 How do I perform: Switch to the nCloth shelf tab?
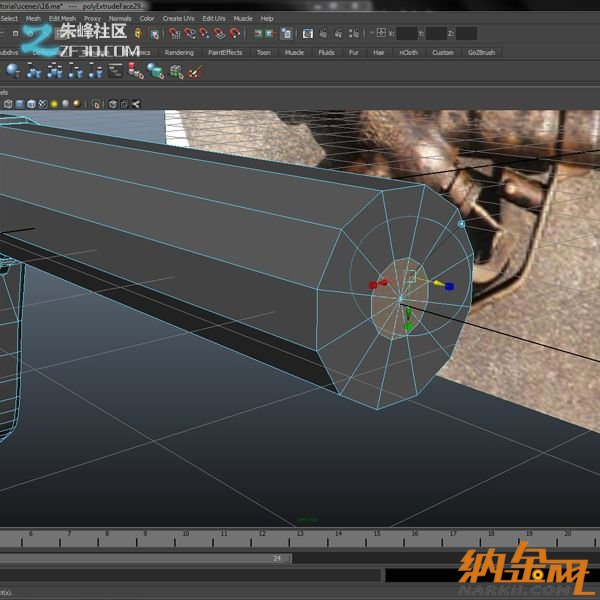coord(408,52)
